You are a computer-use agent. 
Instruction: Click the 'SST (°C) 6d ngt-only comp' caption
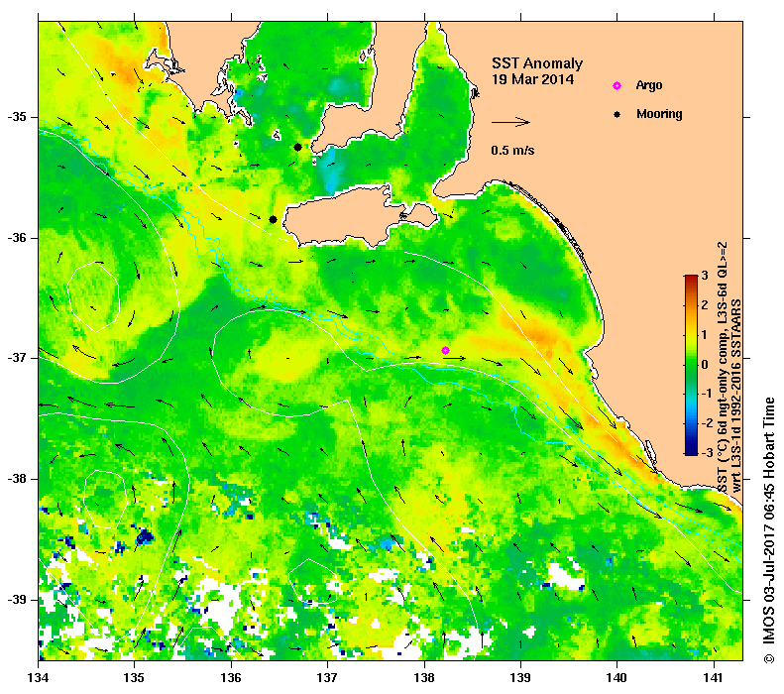point(723,368)
